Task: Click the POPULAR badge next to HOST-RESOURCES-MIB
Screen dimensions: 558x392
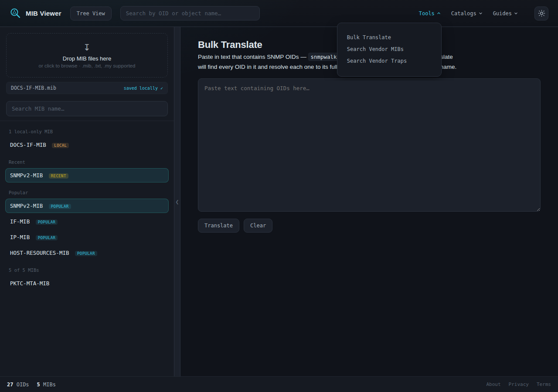Action: point(86,253)
